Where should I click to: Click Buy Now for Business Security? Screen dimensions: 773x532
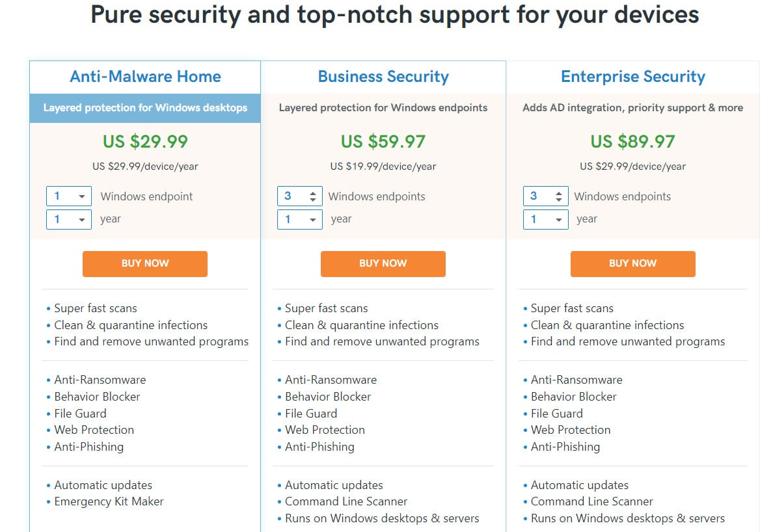click(x=383, y=263)
